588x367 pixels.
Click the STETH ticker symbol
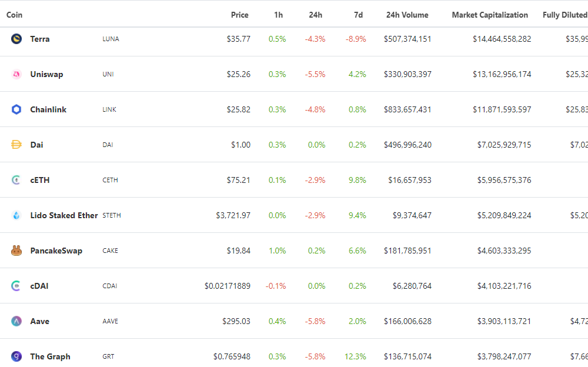coord(111,215)
